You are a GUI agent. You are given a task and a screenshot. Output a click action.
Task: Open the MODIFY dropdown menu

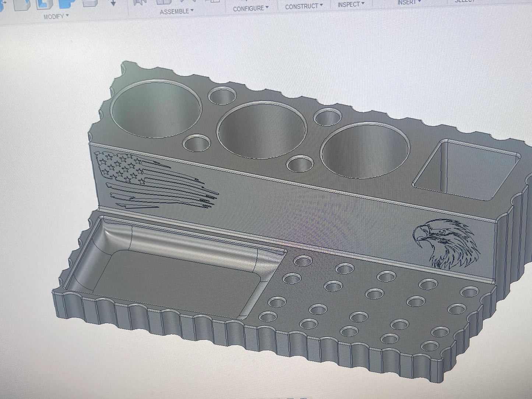(56, 17)
